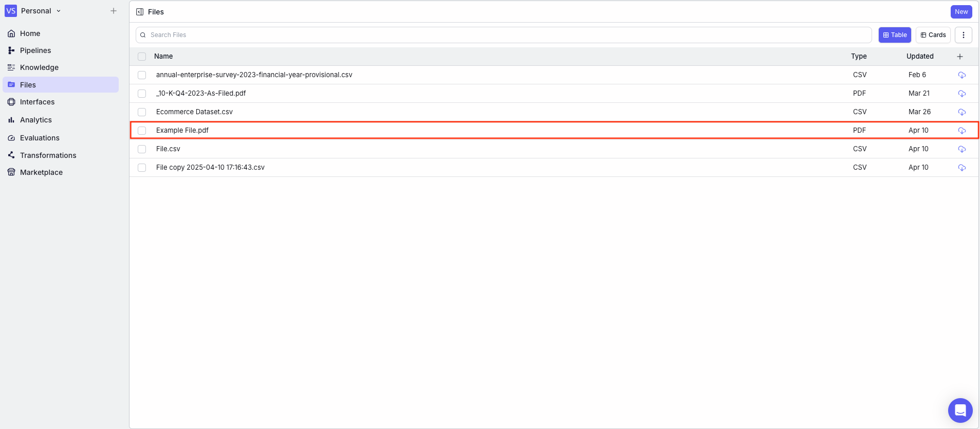
Task: Click the Type column header
Action: pyautogui.click(x=859, y=57)
